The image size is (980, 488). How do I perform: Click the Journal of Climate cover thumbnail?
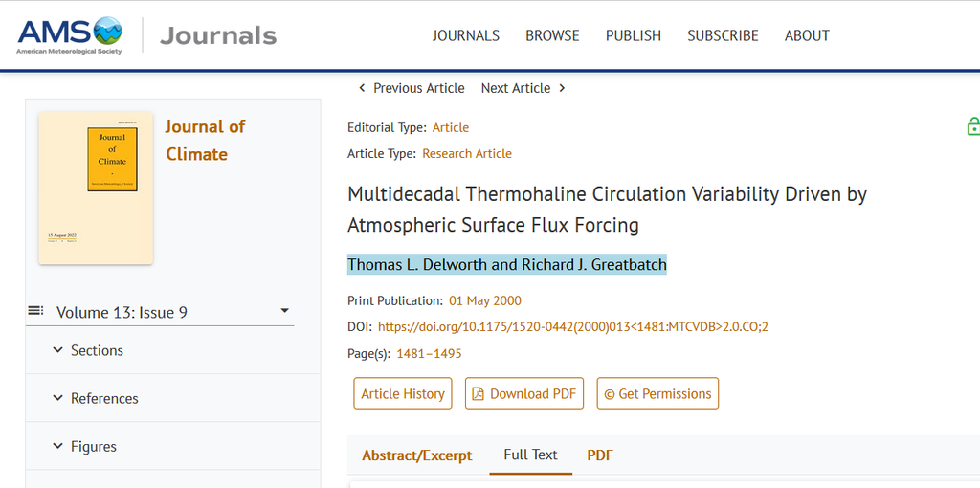point(96,188)
